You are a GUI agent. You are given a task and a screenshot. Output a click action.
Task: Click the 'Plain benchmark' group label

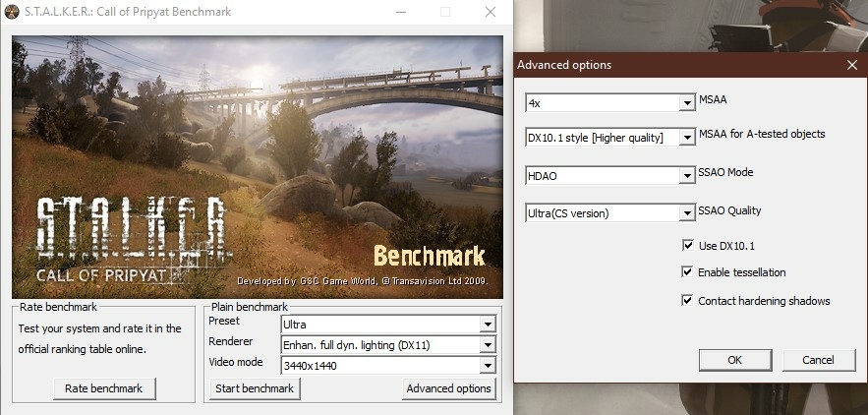click(250, 307)
